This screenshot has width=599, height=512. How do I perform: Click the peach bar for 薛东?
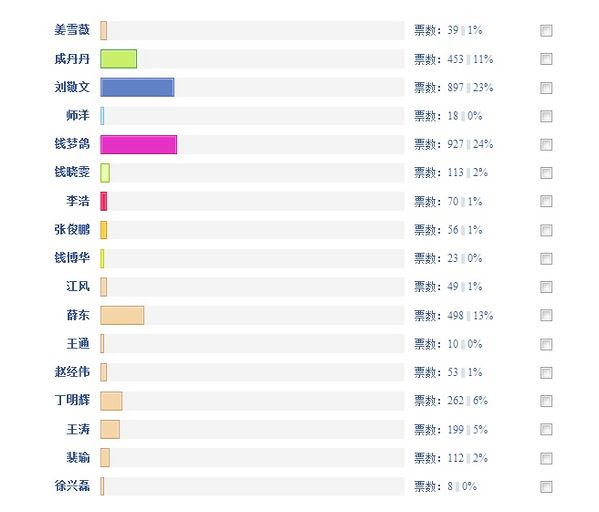coord(122,315)
